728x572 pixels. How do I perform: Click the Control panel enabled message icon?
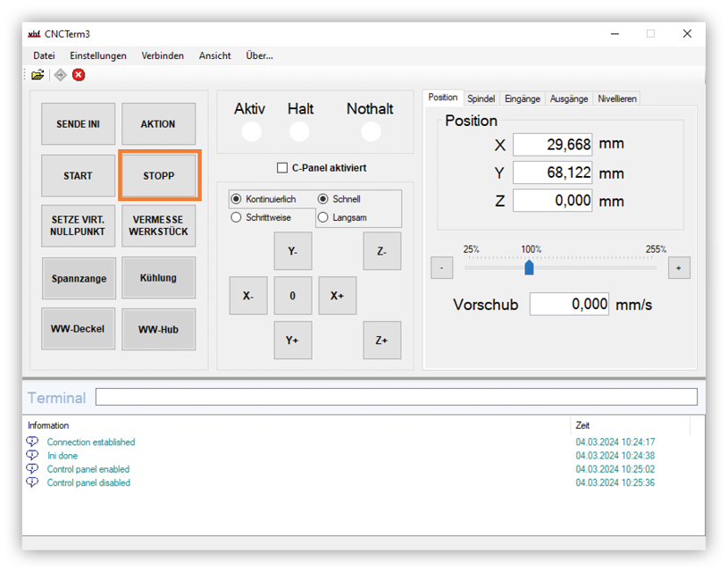click(x=32, y=468)
